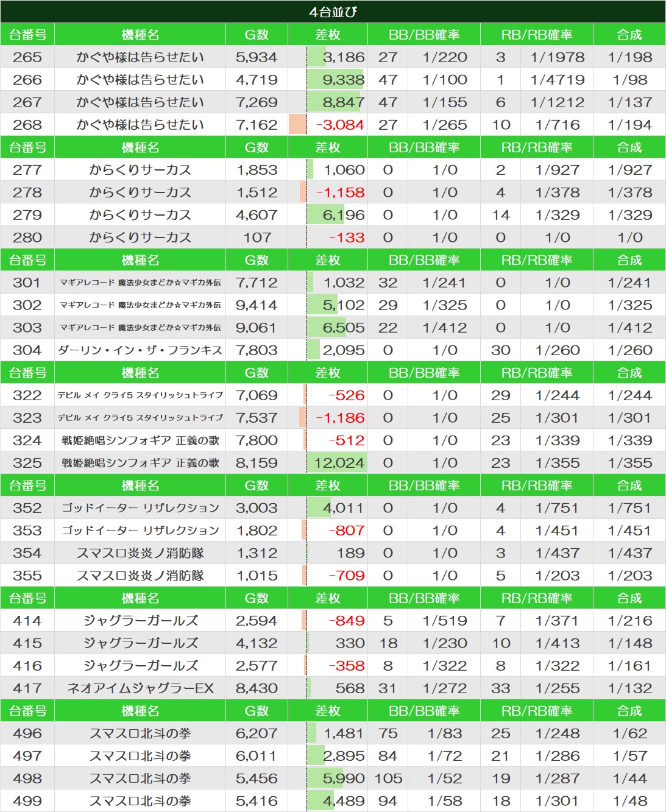Click the 8,847 difference value
The image size is (666, 812).
point(344,102)
